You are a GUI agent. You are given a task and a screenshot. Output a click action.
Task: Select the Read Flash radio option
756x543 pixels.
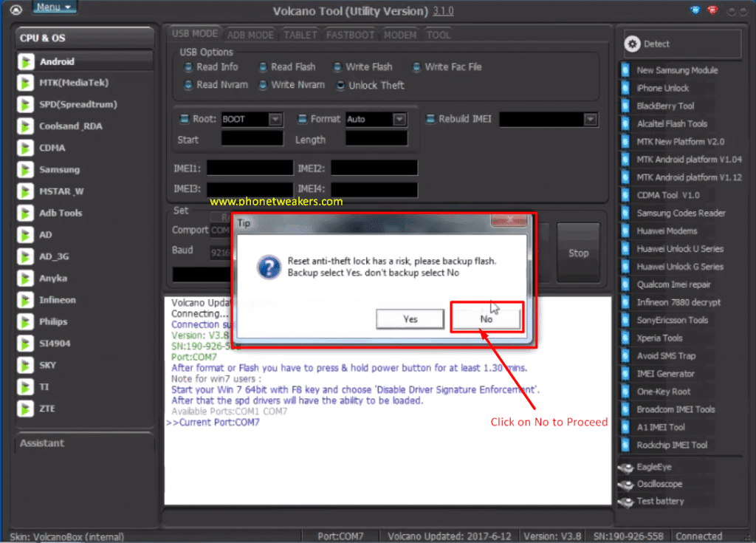(263, 67)
